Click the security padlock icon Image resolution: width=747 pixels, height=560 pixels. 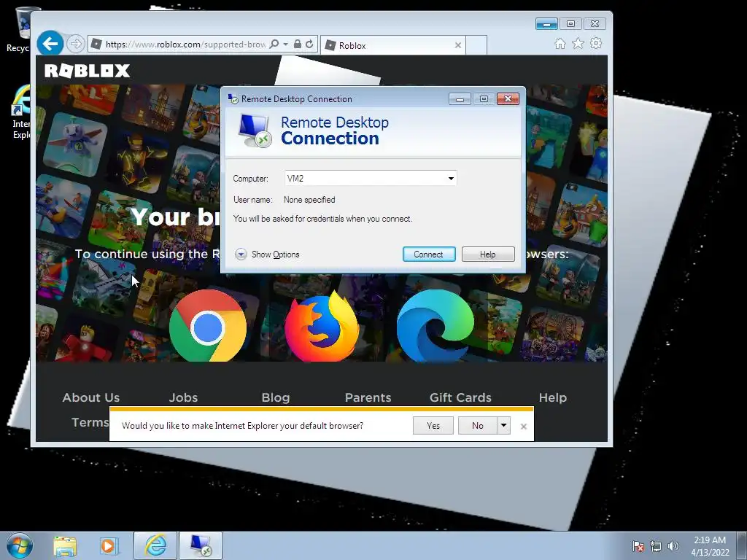tap(298, 44)
